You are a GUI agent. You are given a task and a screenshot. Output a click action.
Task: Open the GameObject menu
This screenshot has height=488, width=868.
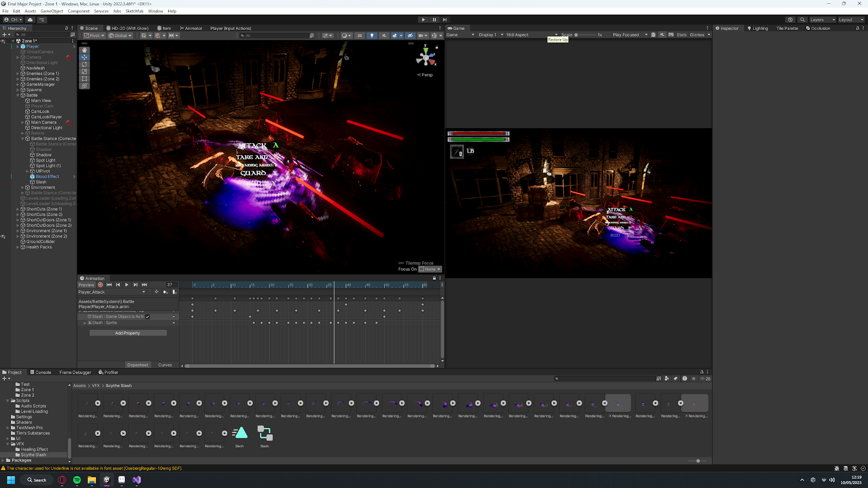click(52, 11)
